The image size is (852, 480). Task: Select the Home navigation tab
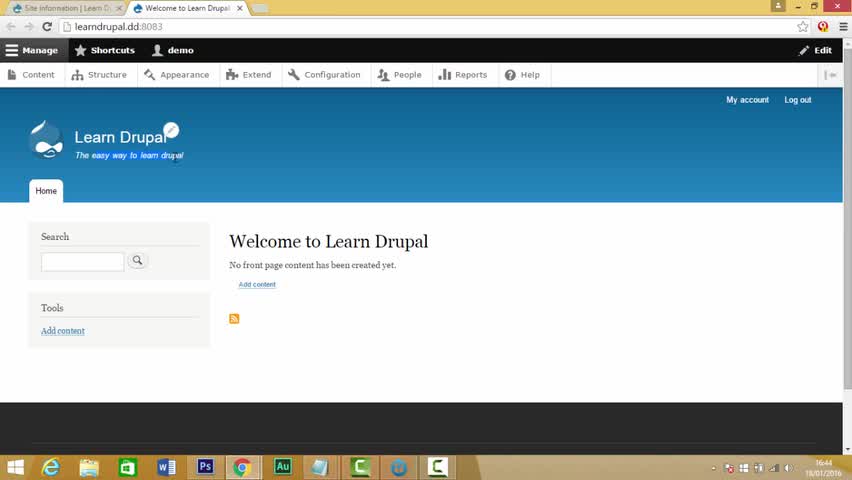[x=46, y=191]
